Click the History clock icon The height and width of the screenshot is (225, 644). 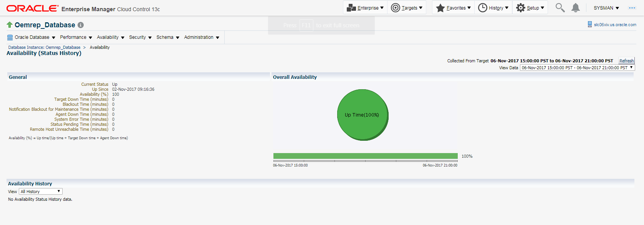[x=482, y=8]
